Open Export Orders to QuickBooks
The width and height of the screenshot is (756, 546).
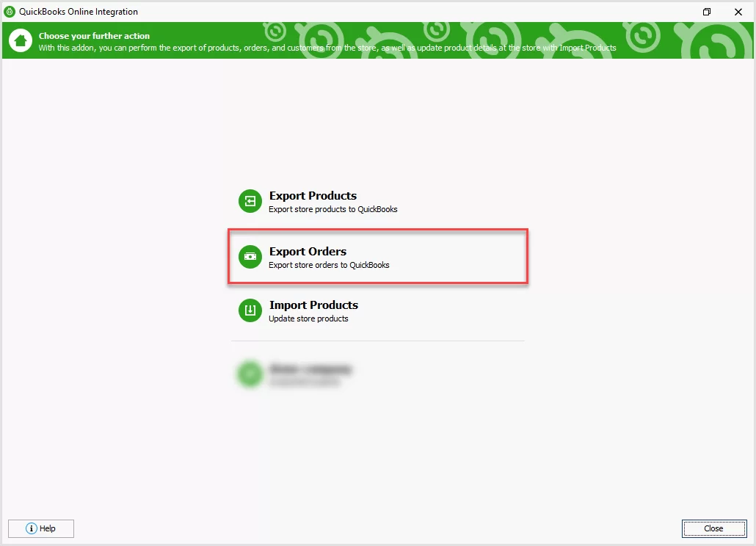(x=308, y=251)
